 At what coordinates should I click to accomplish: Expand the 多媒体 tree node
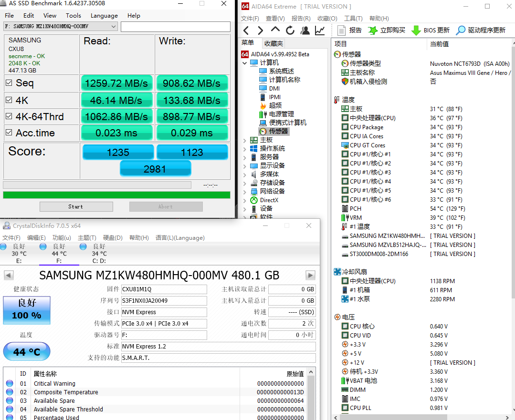click(245, 174)
